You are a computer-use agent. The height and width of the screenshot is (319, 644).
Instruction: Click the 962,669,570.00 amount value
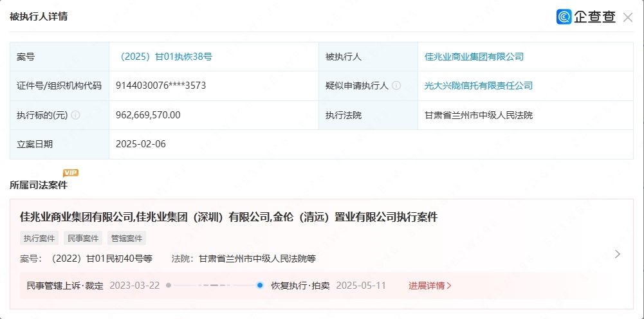pos(148,115)
